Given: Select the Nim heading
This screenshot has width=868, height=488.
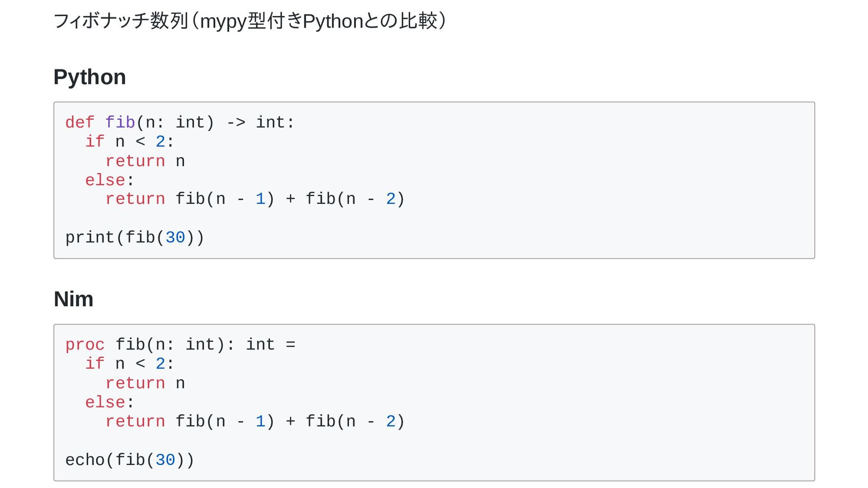Looking at the screenshot, I should click(73, 299).
